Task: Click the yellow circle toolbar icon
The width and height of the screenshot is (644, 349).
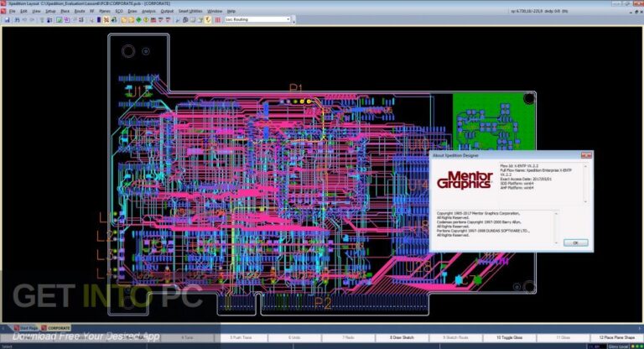Action: coord(146,20)
